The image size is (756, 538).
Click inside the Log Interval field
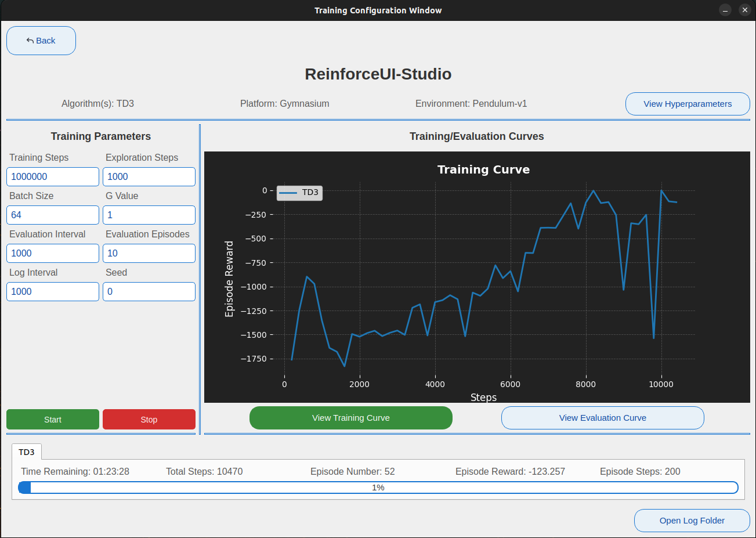(52, 291)
